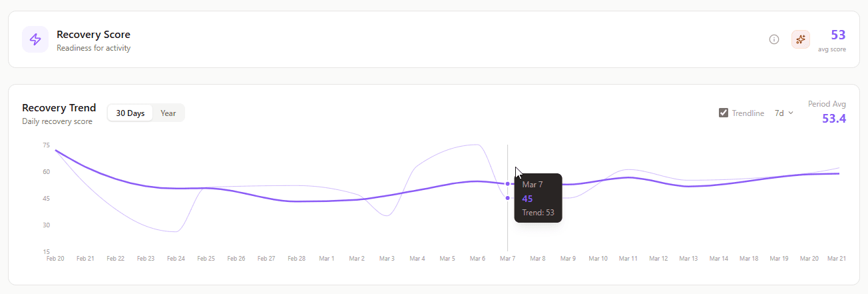
Task: Click the Period Avg 53.4 value
Action: 833,119
